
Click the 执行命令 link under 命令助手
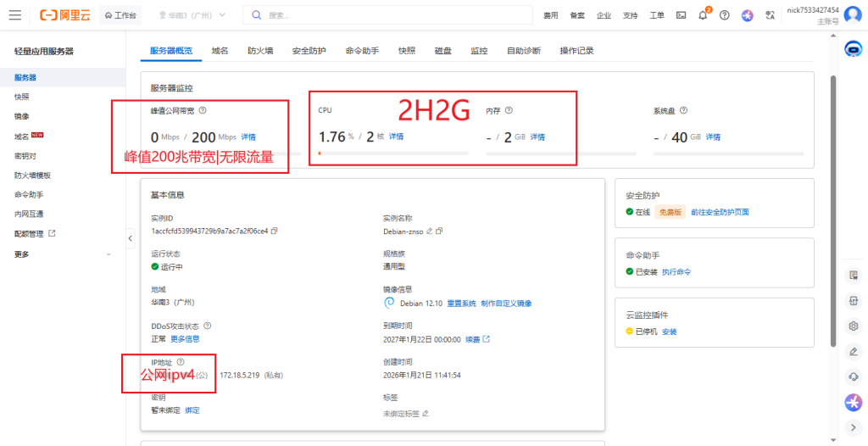click(676, 271)
